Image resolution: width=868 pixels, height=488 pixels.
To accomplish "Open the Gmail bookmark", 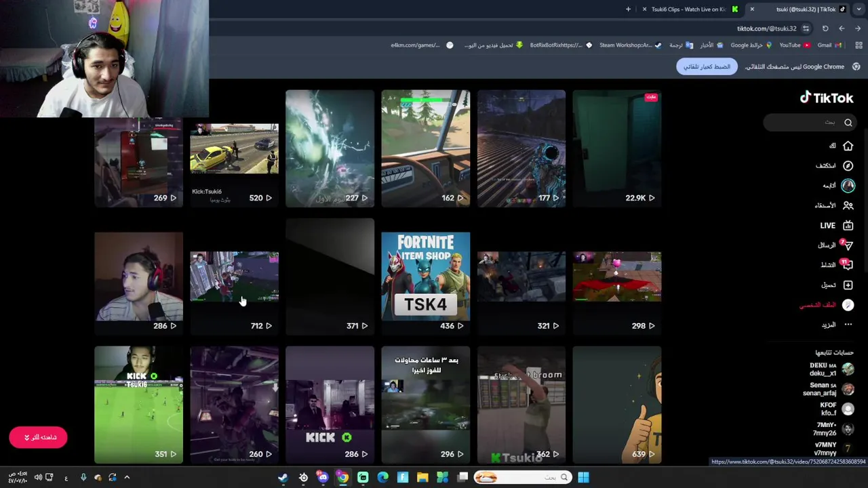I will pos(829,45).
